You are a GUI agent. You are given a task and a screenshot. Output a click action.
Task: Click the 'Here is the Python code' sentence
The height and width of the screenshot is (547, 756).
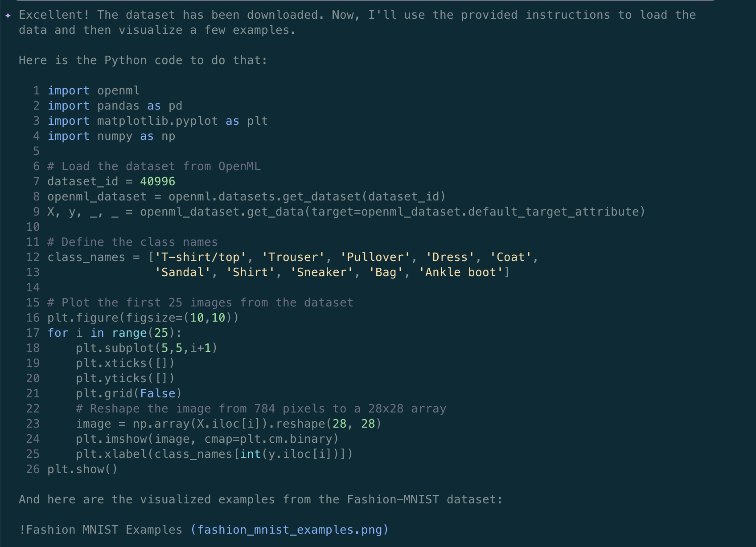coord(143,60)
